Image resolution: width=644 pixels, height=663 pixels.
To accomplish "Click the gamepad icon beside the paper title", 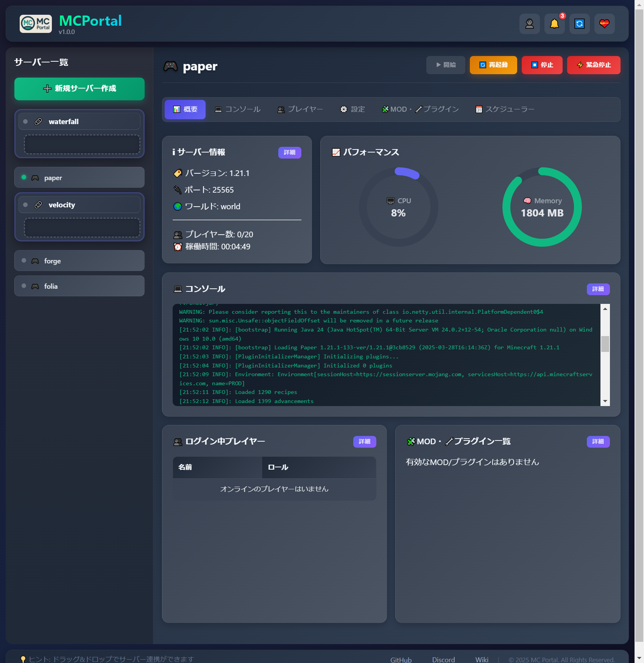I will click(170, 66).
